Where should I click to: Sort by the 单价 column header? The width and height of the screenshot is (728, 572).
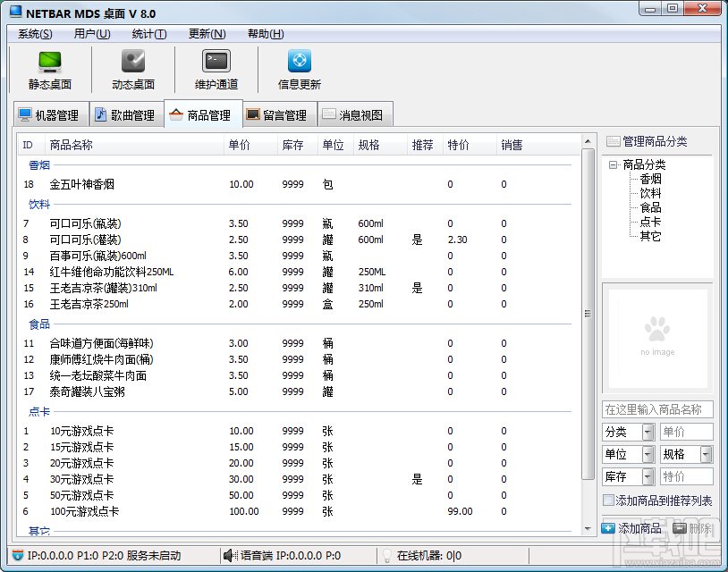250,145
